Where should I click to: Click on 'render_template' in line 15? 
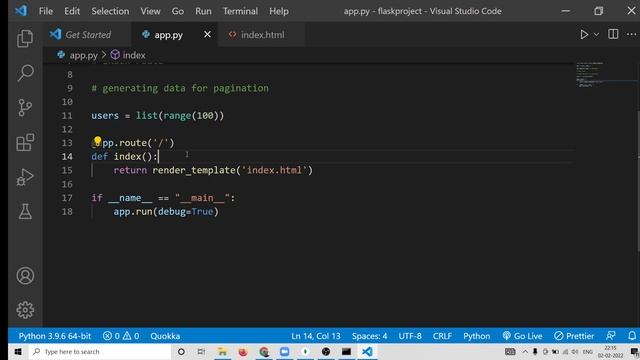coord(193,170)
